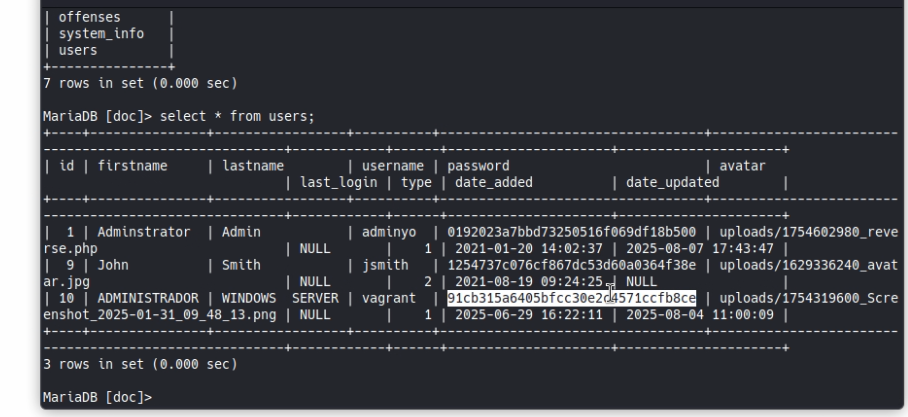Screen dimensions: 908x417
Task: Click the firstname column header
Action: point(132,166)
